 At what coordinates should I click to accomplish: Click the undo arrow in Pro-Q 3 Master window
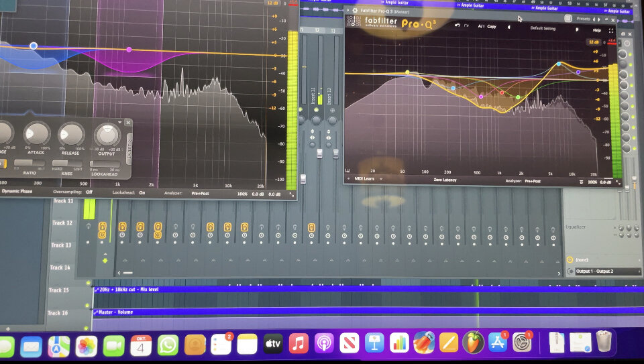click(x=457, y=25)
